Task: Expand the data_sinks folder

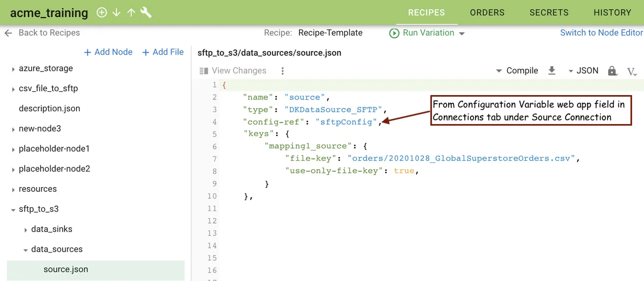Action: tap(26, 229)
